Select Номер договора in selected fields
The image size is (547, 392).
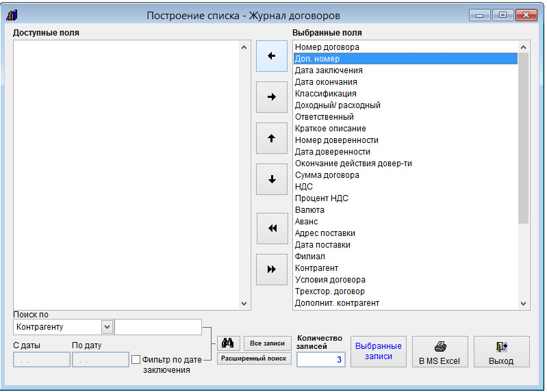[405, 47]
